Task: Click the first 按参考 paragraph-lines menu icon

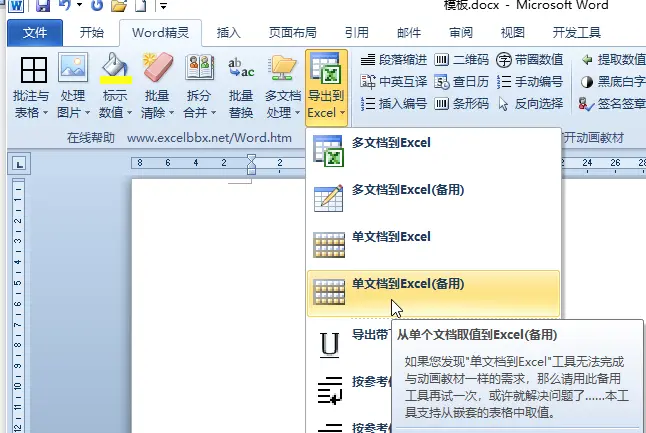Action: 330,390
